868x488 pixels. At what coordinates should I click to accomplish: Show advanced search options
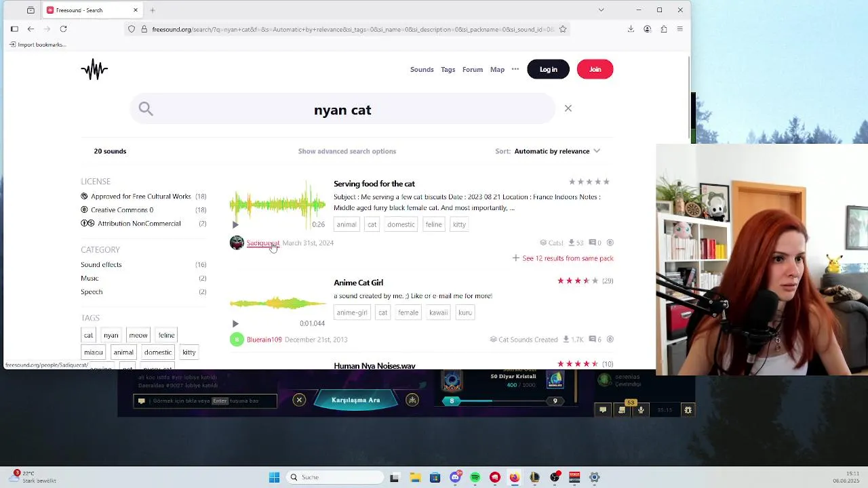point(347,151)
